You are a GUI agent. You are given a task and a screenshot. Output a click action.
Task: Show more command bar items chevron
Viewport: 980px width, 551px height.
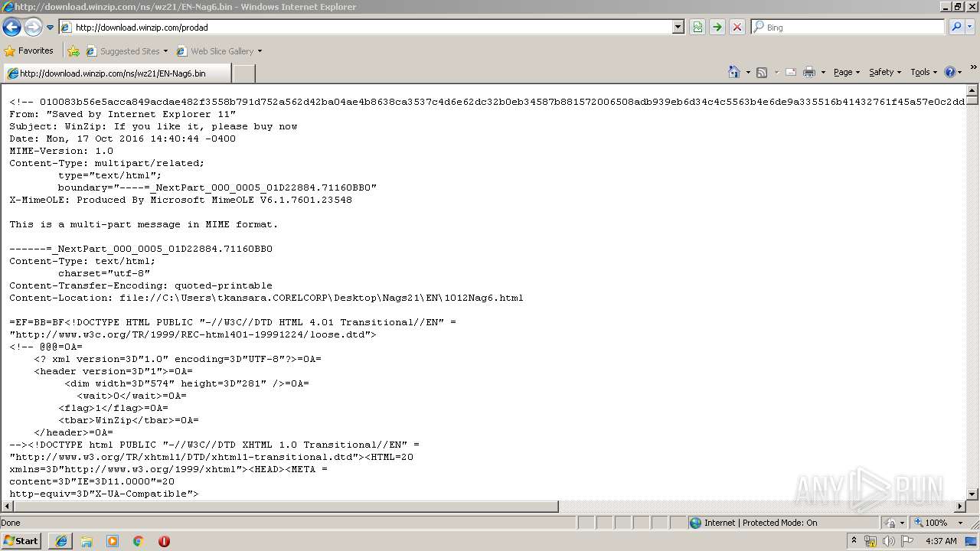(974, 67)
